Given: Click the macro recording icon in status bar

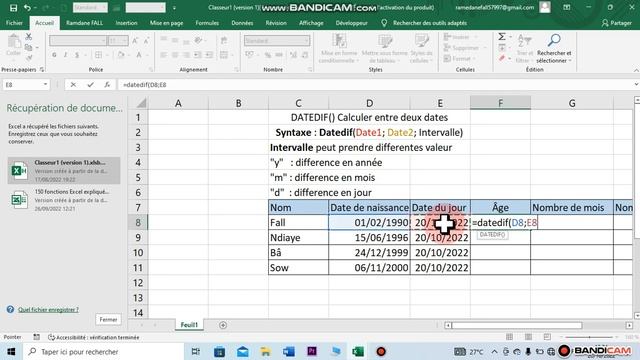Looking at the screenshot, I should [x=36, y=337].
